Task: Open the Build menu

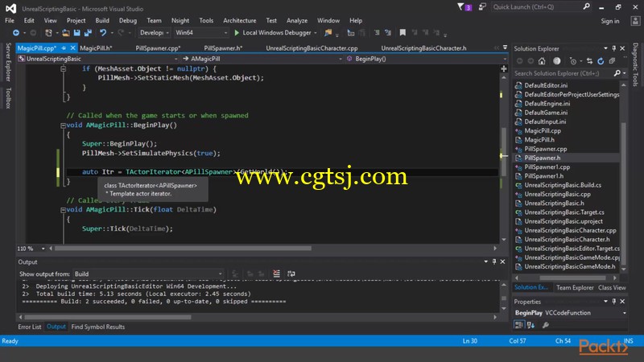Action: click(102, 21)
